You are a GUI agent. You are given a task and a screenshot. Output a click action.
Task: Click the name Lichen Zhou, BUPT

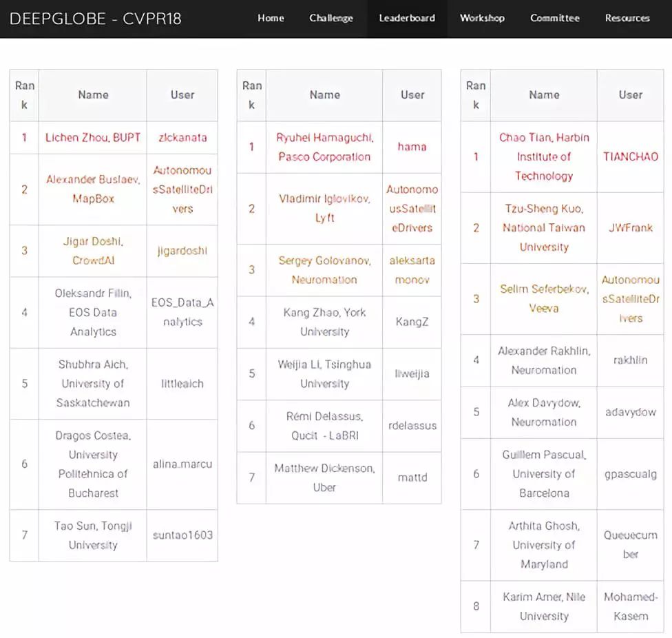(x=93, y=137)
